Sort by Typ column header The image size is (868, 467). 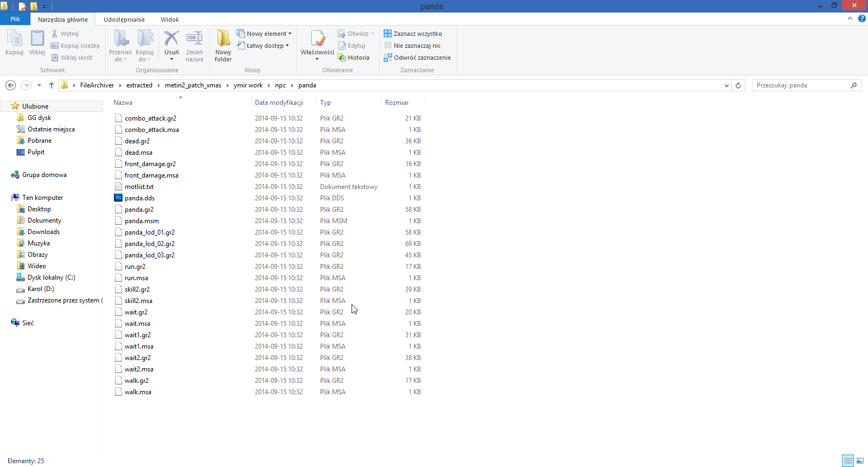(325, 103)
